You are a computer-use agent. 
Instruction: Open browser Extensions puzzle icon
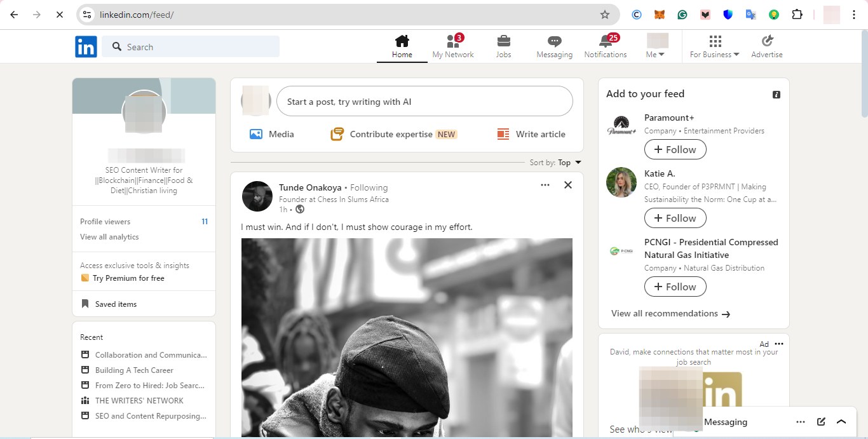[797, 15]
